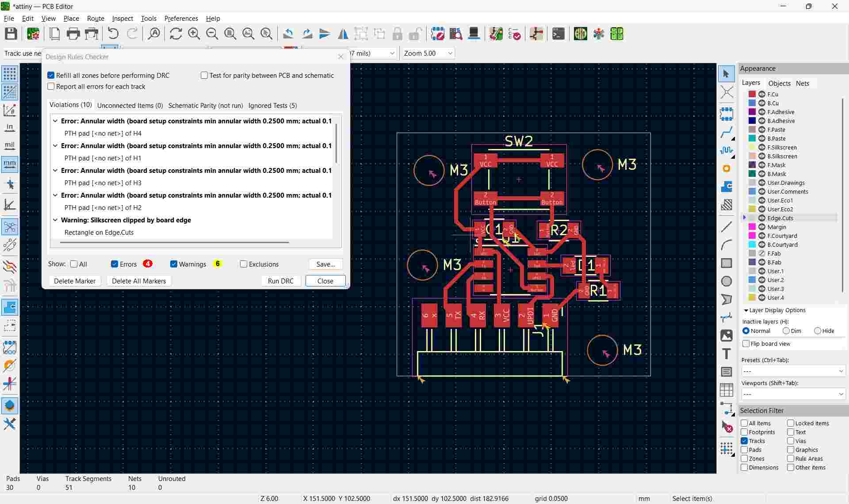Click the Zoom to Fit icon
Image resolution: width=849 pixels, height=504 pixels.
click(230, 34)
